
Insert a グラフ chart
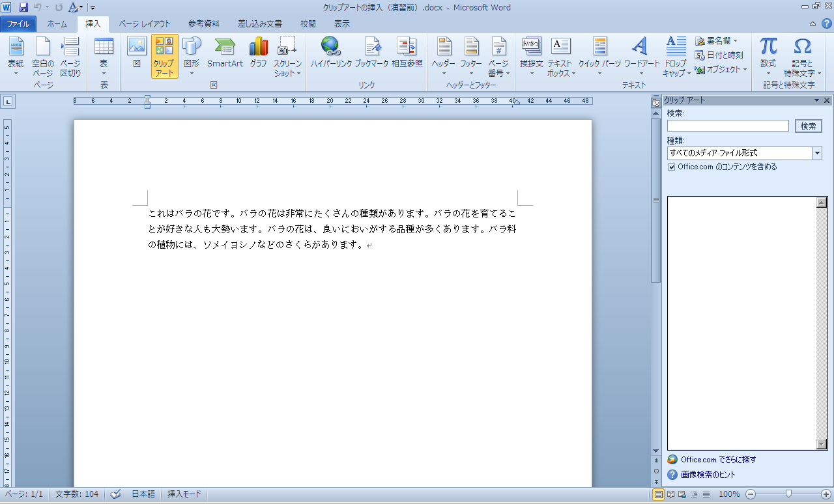tap(259, 56)
